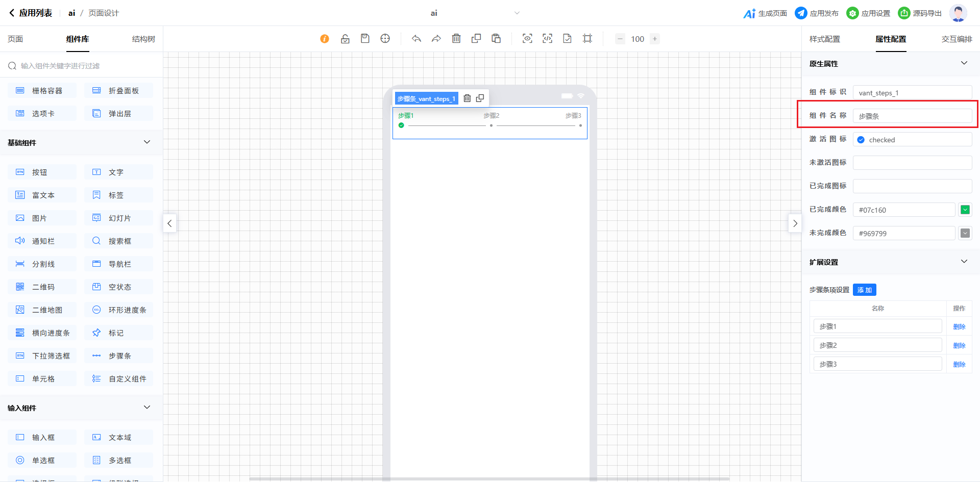Click the orange info icon
Viewport: 980px width, 482px height.
click(325, 39)
